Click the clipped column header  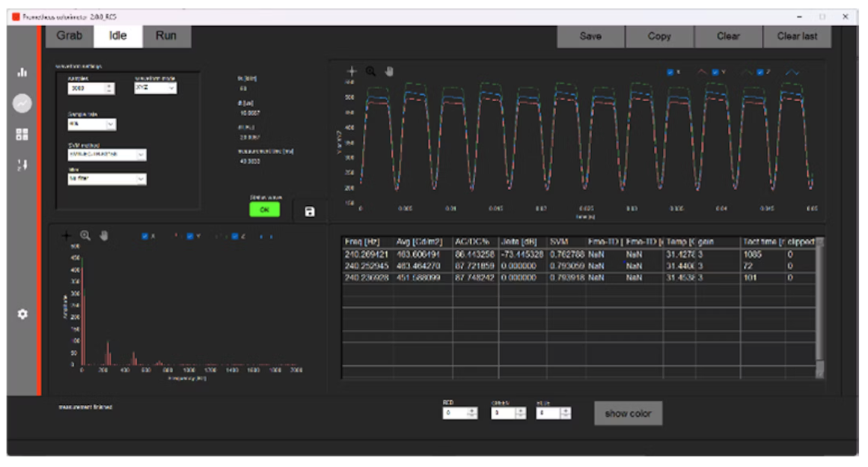point(801,242)
